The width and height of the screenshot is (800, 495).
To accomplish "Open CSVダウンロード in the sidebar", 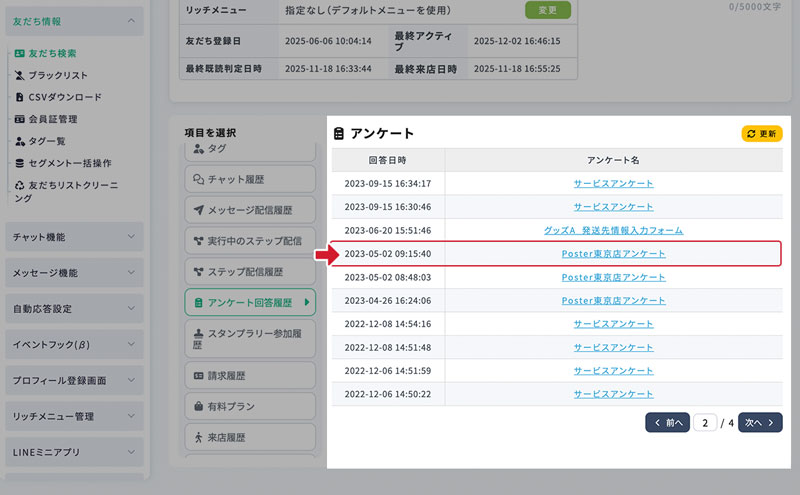I will tap(64, 97).
